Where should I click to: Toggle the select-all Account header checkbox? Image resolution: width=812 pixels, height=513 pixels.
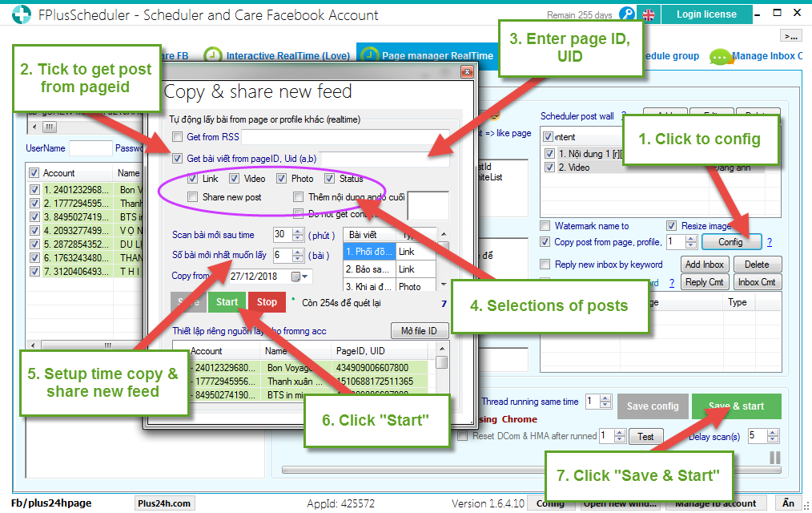pyautogui.click(x=34, y=173)
